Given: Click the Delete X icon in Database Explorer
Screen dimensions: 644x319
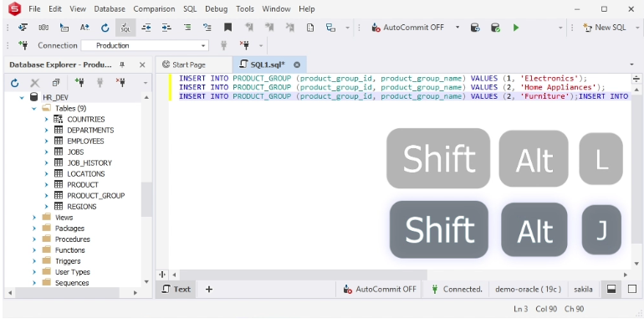Looking at the screenshot, I should click(x=35, y=83).
